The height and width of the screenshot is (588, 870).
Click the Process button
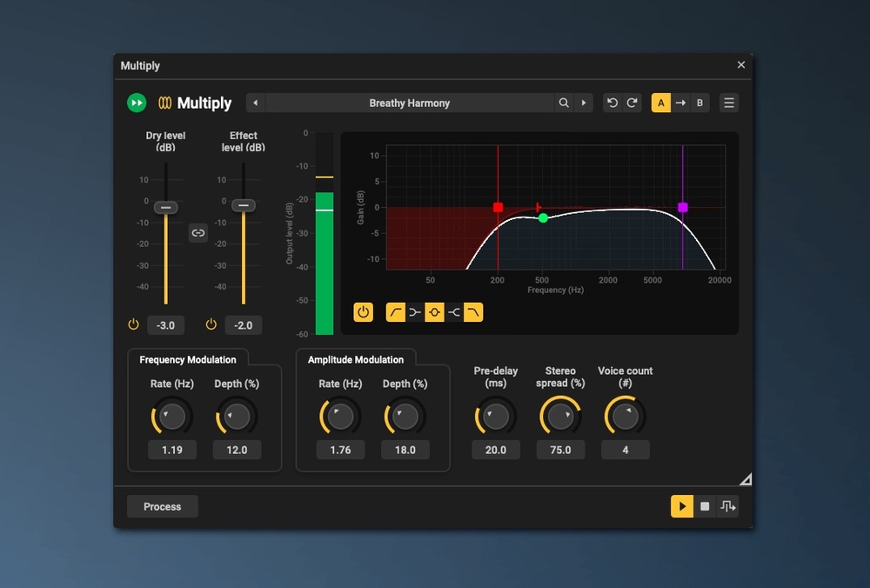(162, 506)
